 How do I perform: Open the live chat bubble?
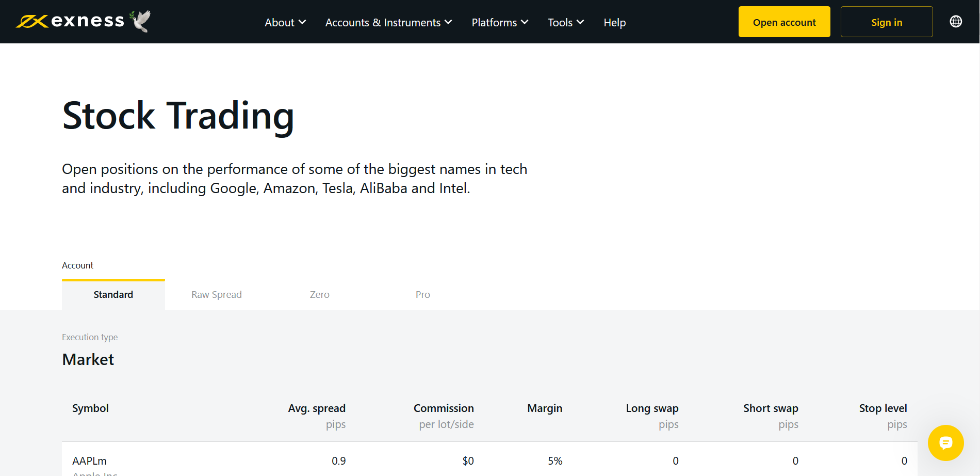(x=945, y=443)
